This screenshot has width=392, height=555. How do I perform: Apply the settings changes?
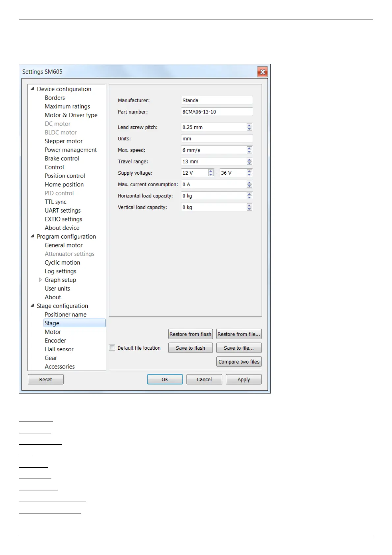[x=244, y=380]
